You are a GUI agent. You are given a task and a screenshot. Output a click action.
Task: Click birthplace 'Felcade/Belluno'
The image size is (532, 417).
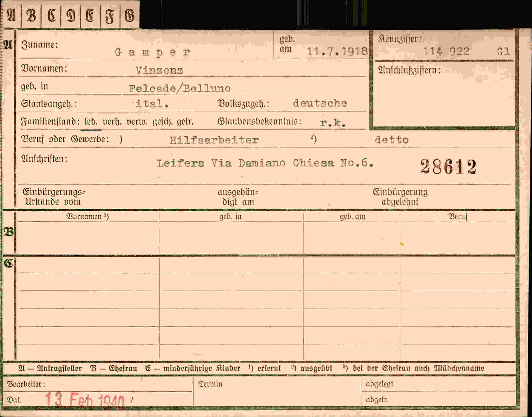pyautogui.click(x=180, y=88)
